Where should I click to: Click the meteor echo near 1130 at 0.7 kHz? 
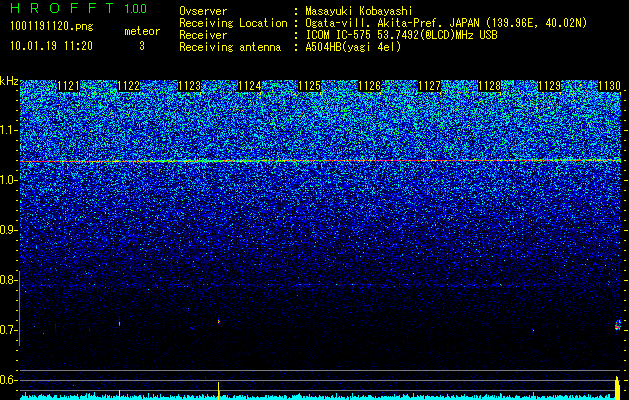(618, 325)
